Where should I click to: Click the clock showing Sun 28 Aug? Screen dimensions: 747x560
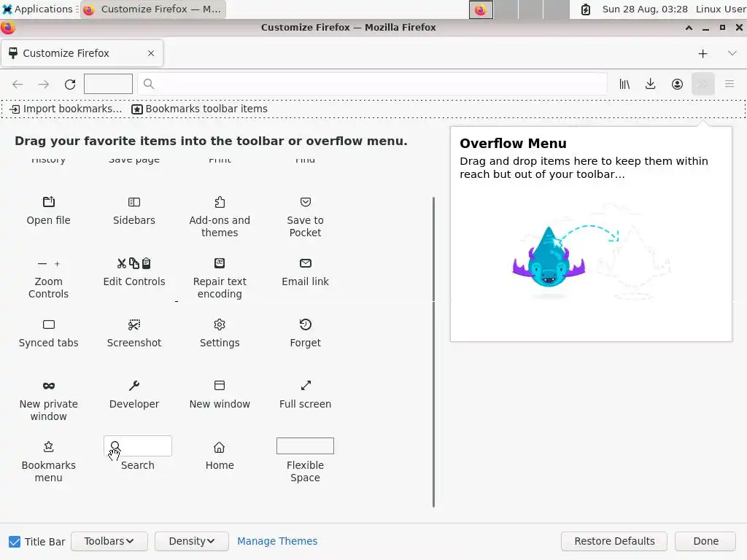click(645, 9)
